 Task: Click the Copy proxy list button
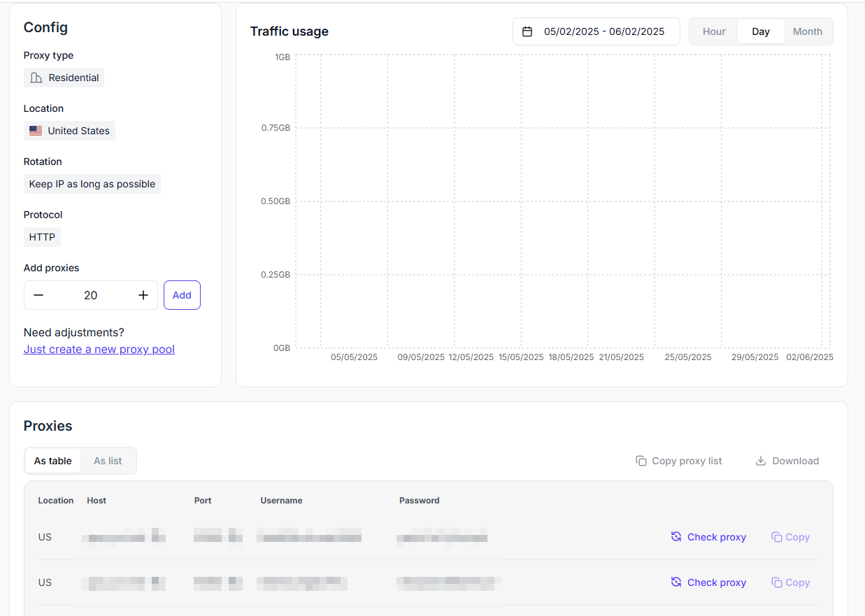coord(679,461)
